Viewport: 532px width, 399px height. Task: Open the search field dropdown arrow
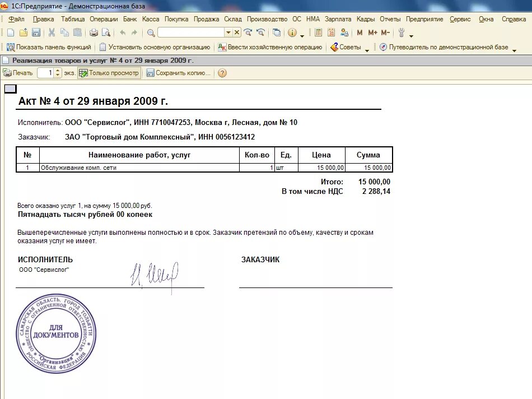coord(228,33)
